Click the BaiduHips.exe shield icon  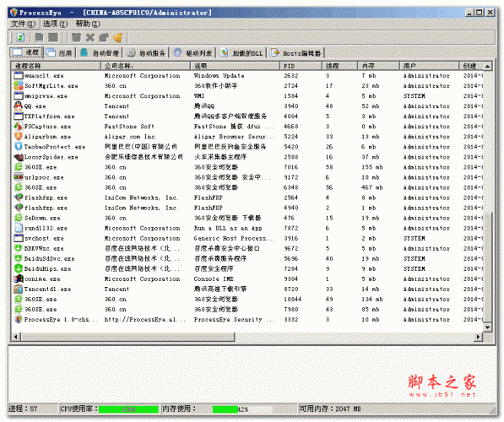pos(19,268)
